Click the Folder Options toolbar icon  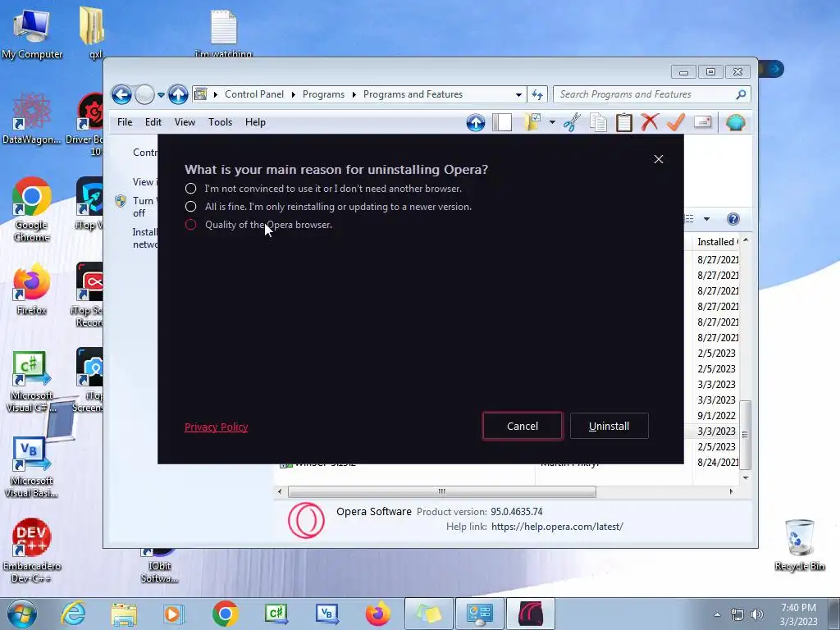tap(532, 122)
